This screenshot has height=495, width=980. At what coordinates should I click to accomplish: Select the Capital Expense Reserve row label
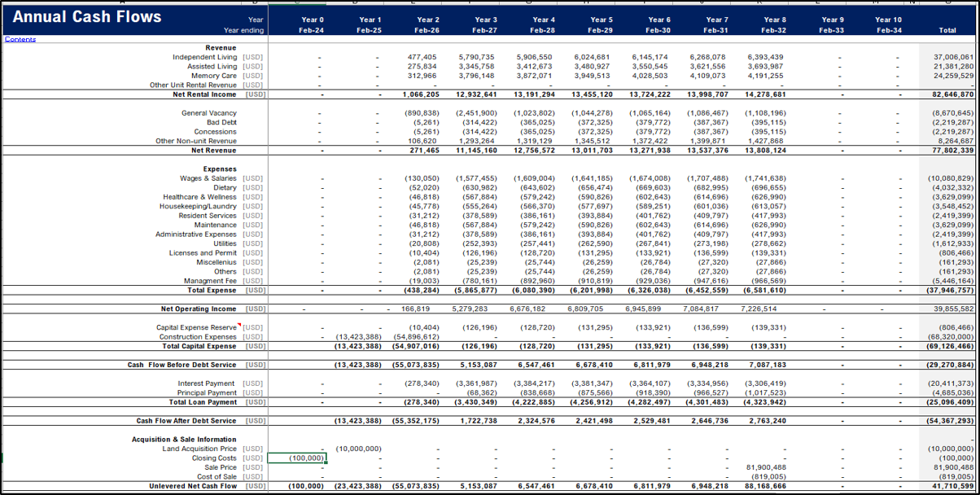197,327
